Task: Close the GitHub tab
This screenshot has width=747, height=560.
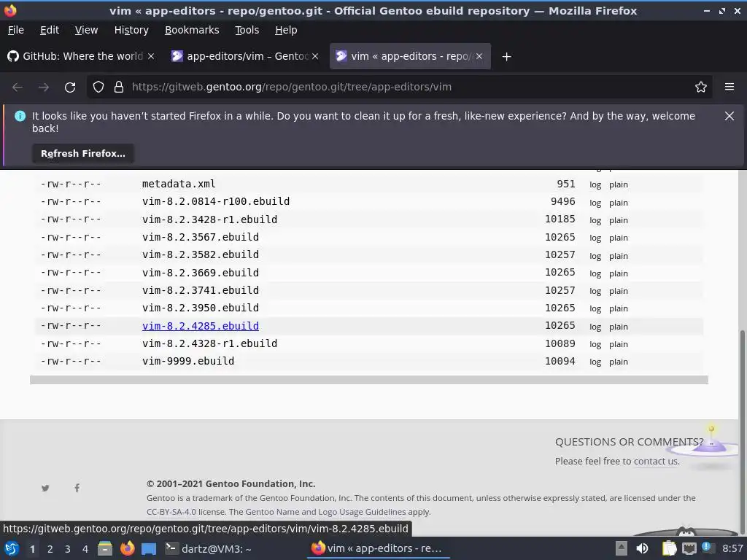Action: point(150,56)
